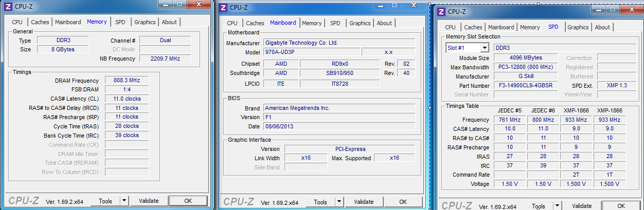Click Tools button in the SPD window

(x=539, y=205)
